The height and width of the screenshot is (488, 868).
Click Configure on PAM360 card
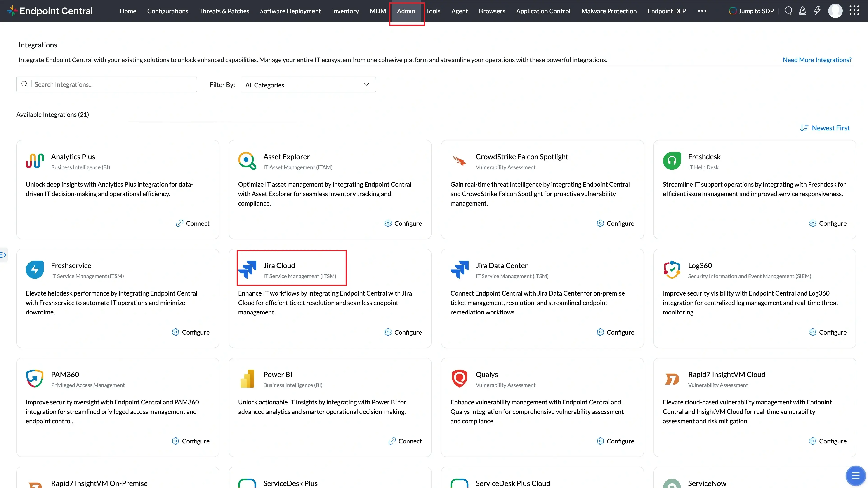pyautogui.click(x=191, y=441)
